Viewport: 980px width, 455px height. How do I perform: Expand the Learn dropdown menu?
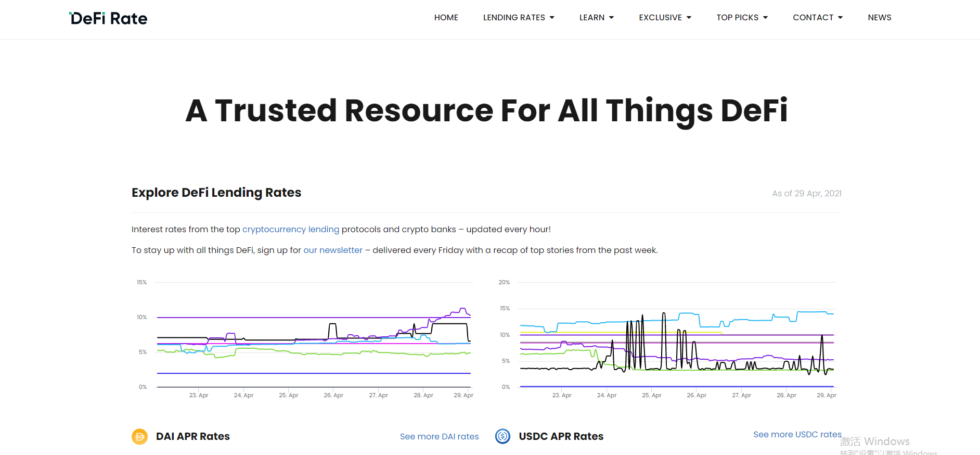[x=596, y=18]
